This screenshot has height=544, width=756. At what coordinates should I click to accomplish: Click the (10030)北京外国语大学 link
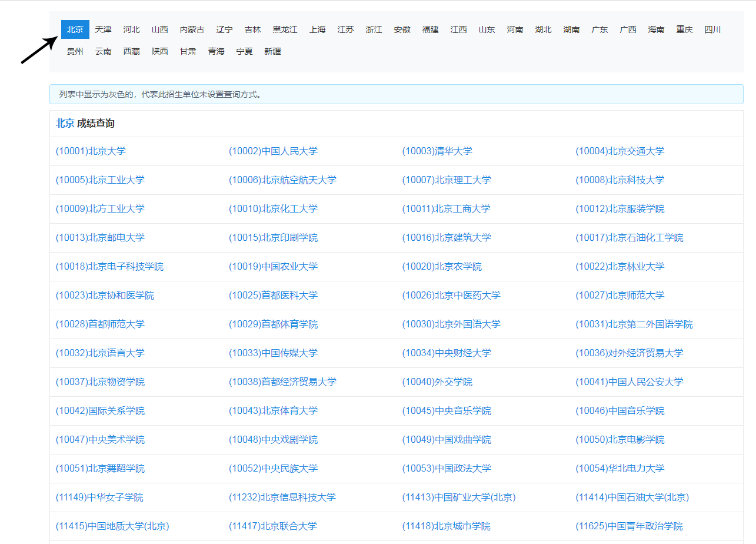click(451, 324)
